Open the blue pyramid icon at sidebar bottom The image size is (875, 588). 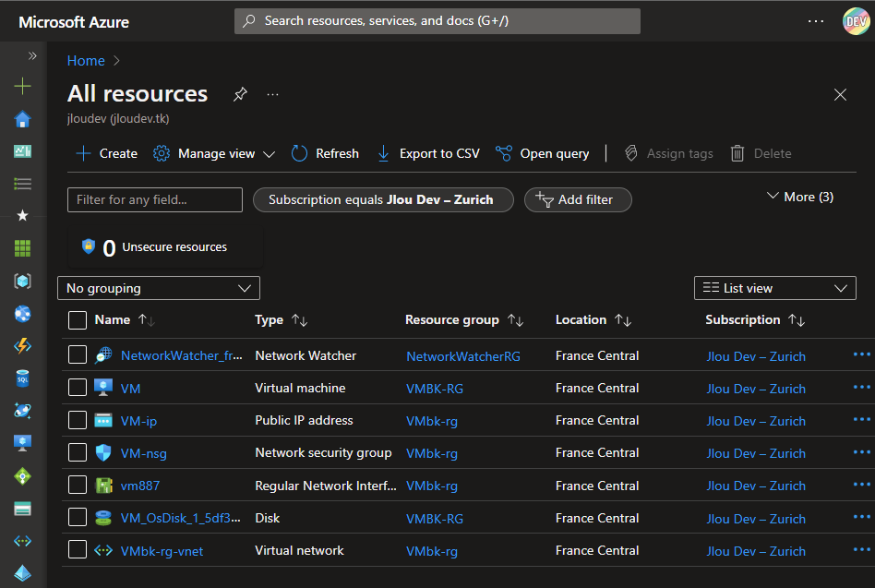click(22, 573)
